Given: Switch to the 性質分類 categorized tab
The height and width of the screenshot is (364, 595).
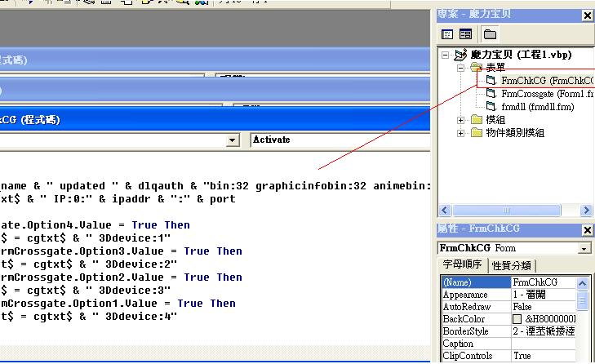Looking at the screenshot, I should [511, 266].
